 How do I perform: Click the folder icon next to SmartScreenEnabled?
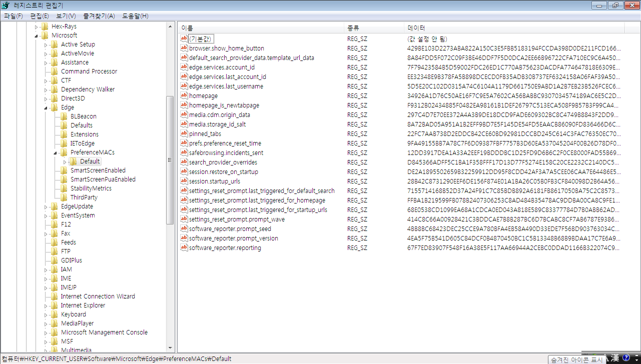tap(64, 170)
